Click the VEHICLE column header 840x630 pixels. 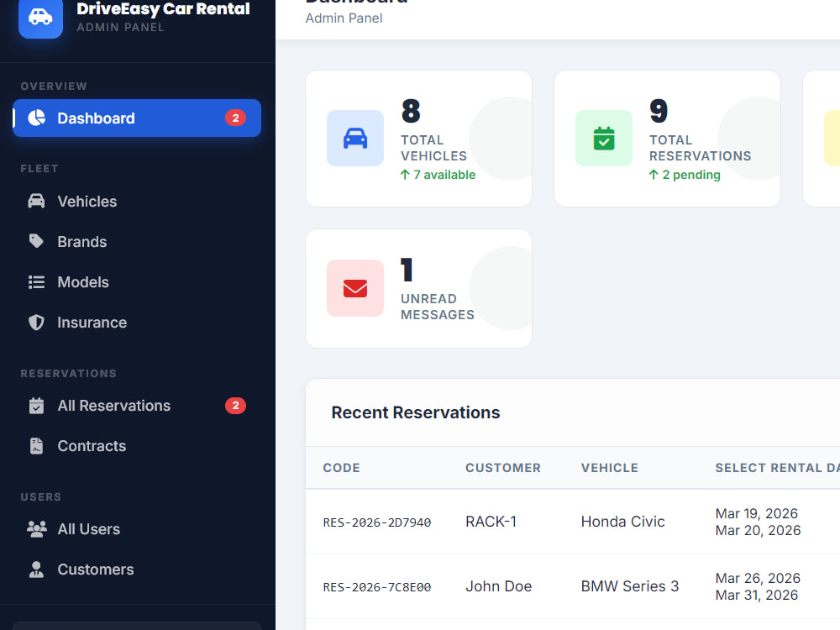point(610,468)
